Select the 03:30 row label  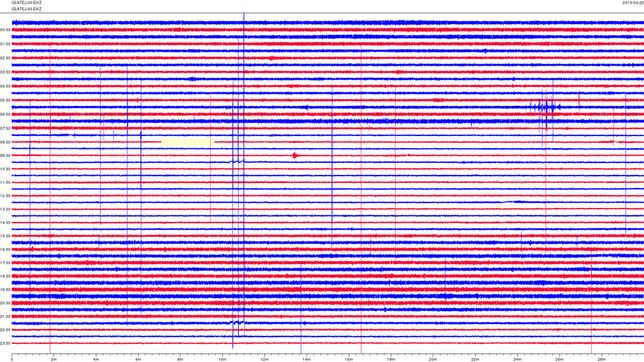coord(5,72)
